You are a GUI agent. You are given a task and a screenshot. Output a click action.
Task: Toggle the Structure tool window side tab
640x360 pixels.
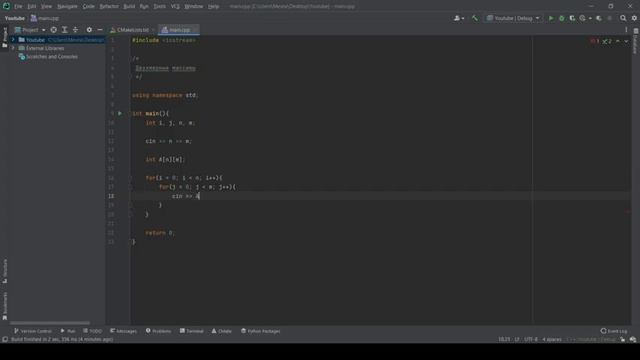5,271
